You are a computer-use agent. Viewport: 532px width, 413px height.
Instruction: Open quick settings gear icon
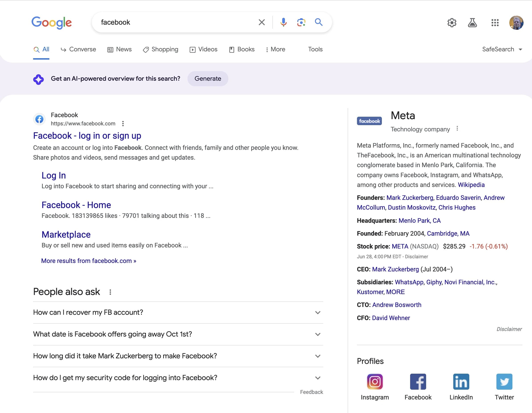pos(452,23)
